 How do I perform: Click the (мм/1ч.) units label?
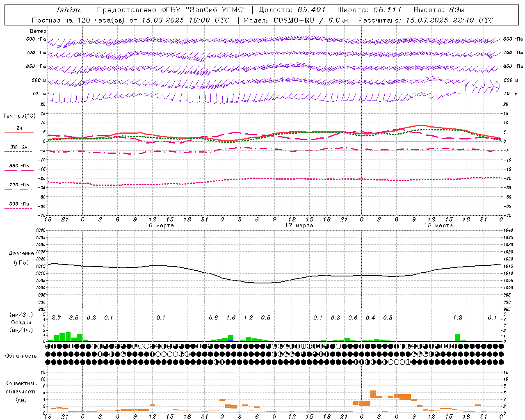pos(21,330)
